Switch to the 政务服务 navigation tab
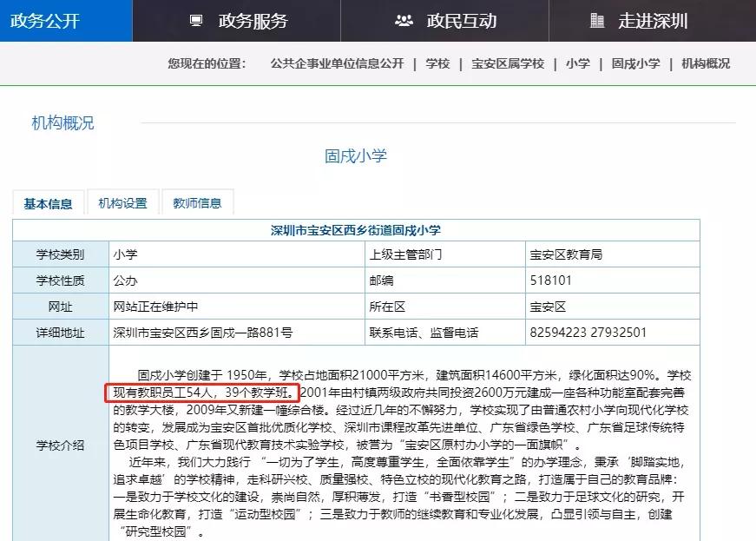756x541 pixels. click(252, 21)
